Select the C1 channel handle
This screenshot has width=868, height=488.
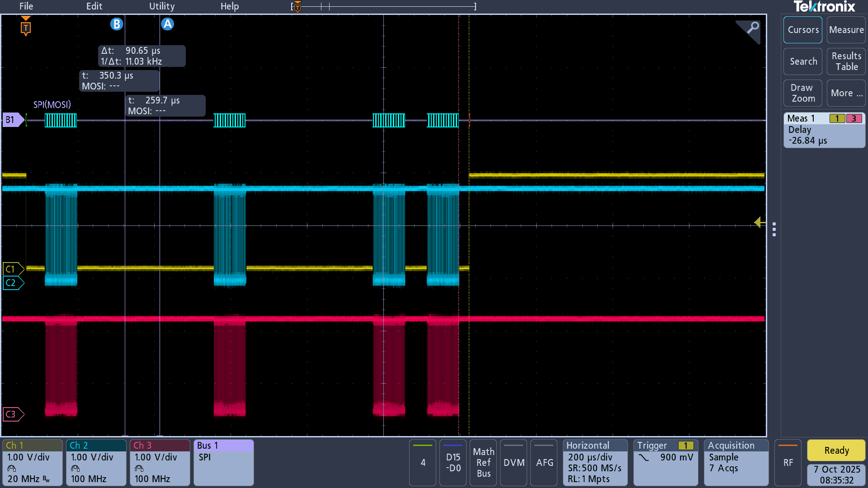[x=13, y=269]
